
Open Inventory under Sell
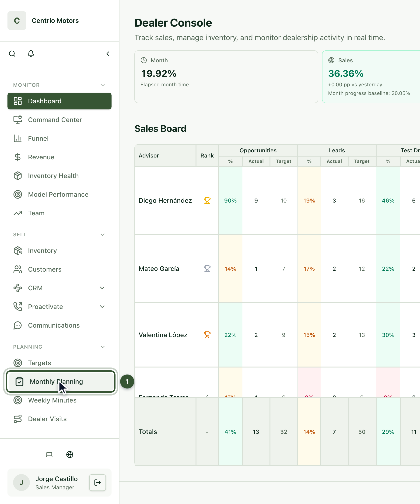[x=59, y=251]
